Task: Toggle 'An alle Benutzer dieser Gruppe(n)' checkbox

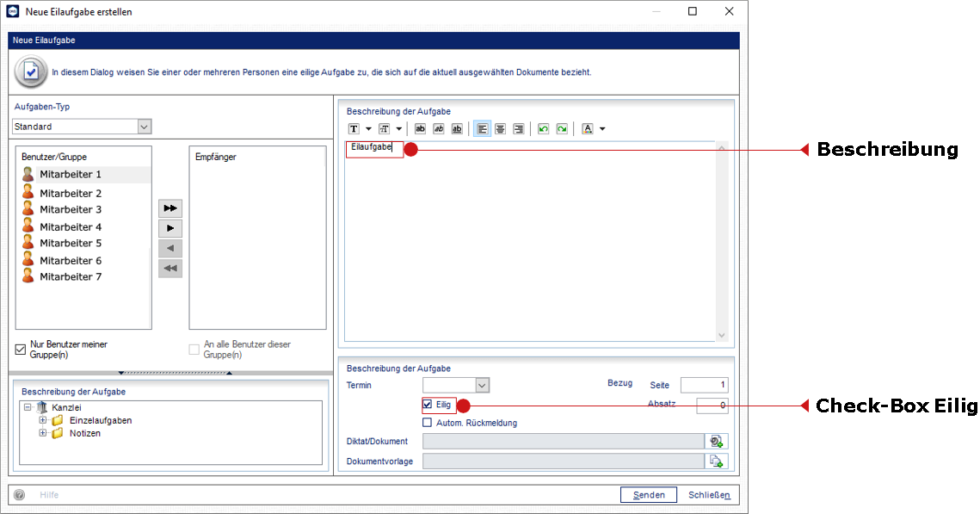Action: click(194, 349)
